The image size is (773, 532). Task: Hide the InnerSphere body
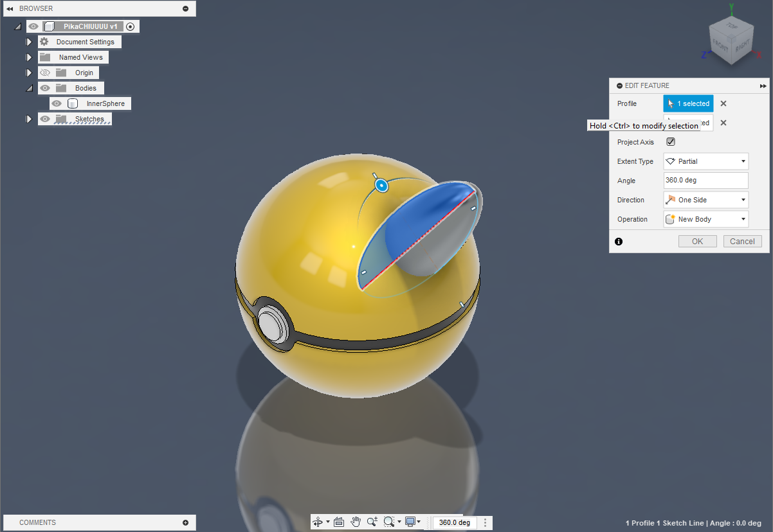point(57,103)
